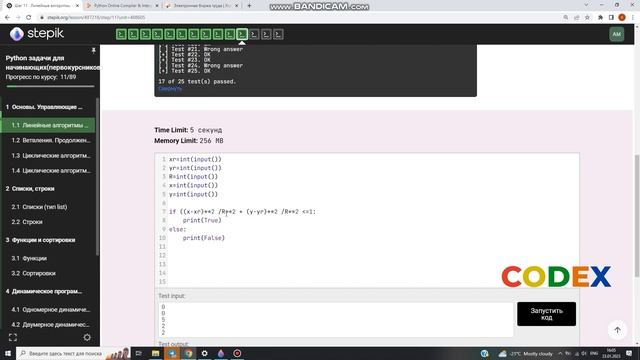Open Chrome from the taskbar

[x=189, y=353]
